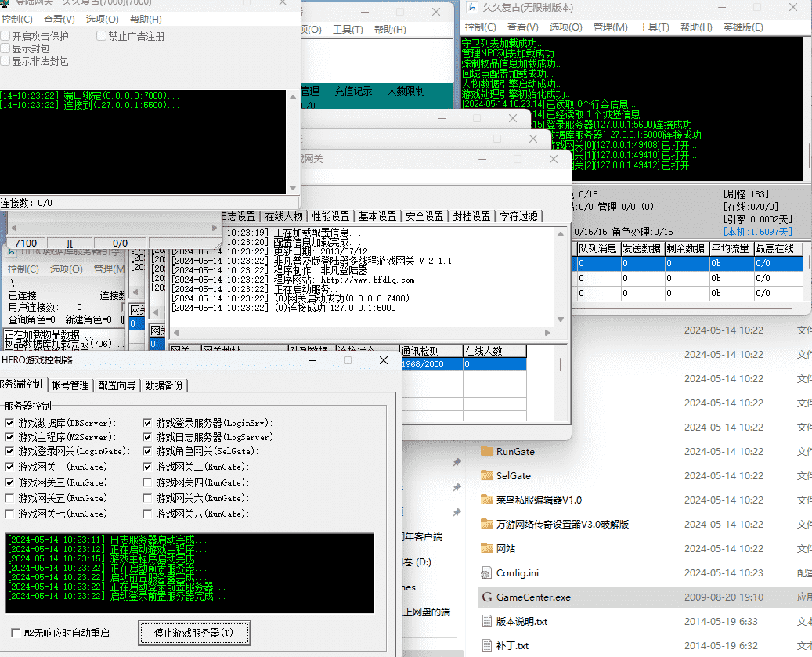The image size is (812, 657).
Task: Click the [本机:1.5097天] status link
Action: [x=758, y=232]
